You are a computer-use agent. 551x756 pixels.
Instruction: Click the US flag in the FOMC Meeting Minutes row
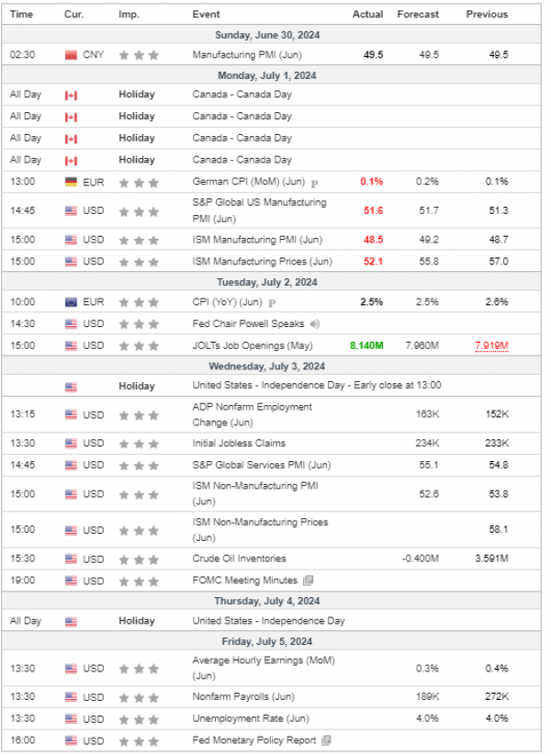71,581
